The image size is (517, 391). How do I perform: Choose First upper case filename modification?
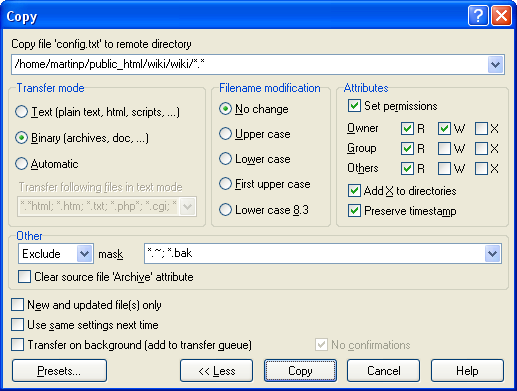point(225,184)
